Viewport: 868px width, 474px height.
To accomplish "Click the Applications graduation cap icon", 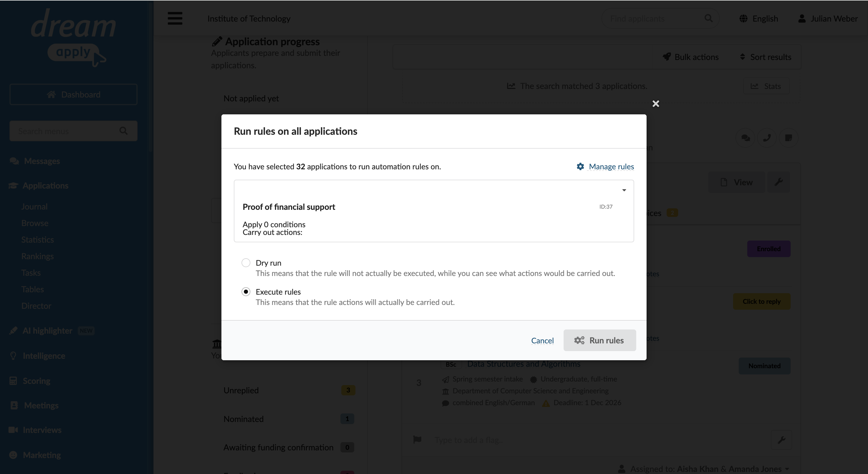I will [x=13, y=186].
